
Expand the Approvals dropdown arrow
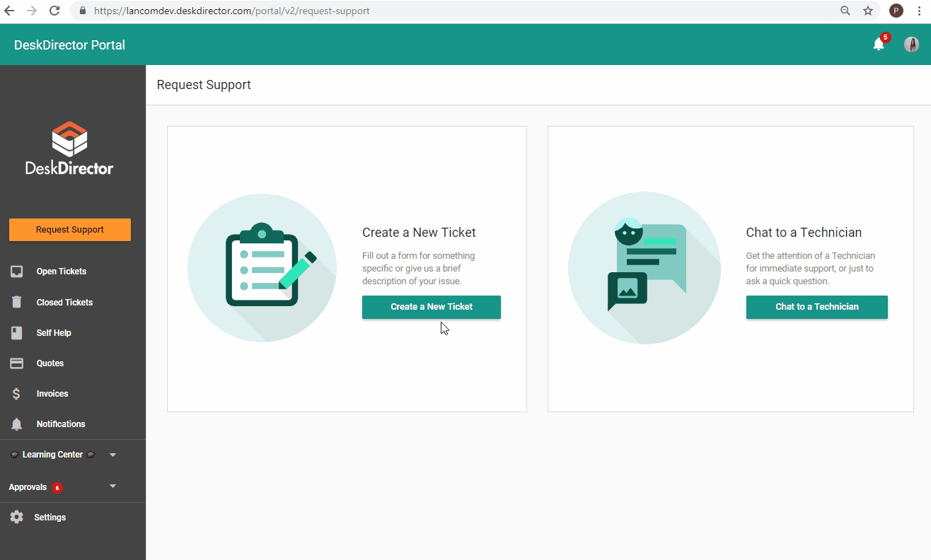click(x=113, y=486)
